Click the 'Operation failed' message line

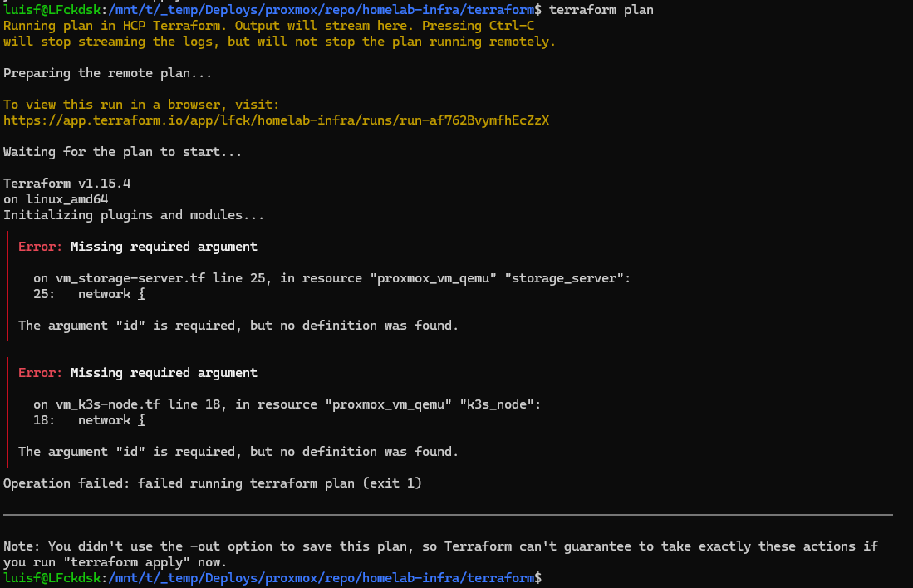click(x=213, y=483)
